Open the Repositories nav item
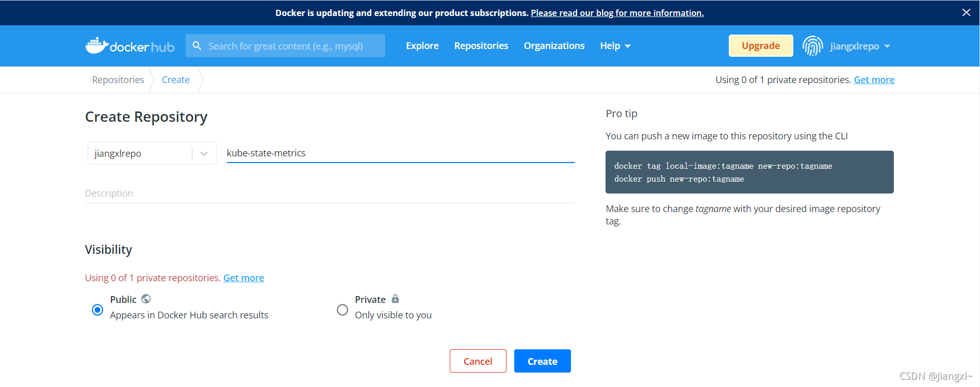Screen dimensions: 980x387 pos(481,46)
